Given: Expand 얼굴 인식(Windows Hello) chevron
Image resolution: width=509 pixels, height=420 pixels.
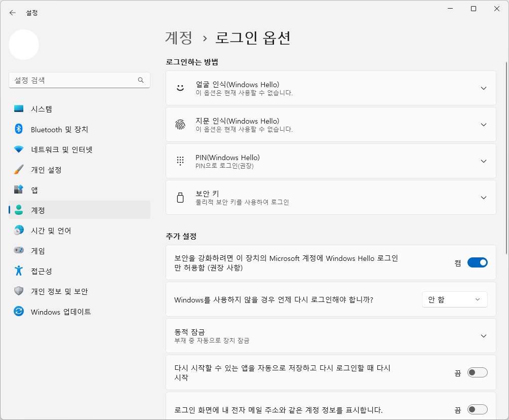Looking at the screenshot, I should coord(483,88).
